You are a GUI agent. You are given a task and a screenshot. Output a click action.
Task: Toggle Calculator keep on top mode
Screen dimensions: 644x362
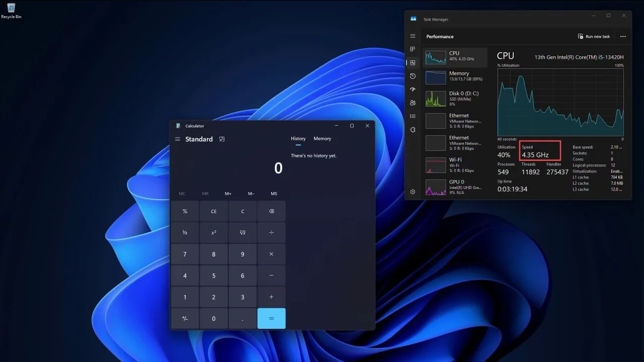point(222,139)
